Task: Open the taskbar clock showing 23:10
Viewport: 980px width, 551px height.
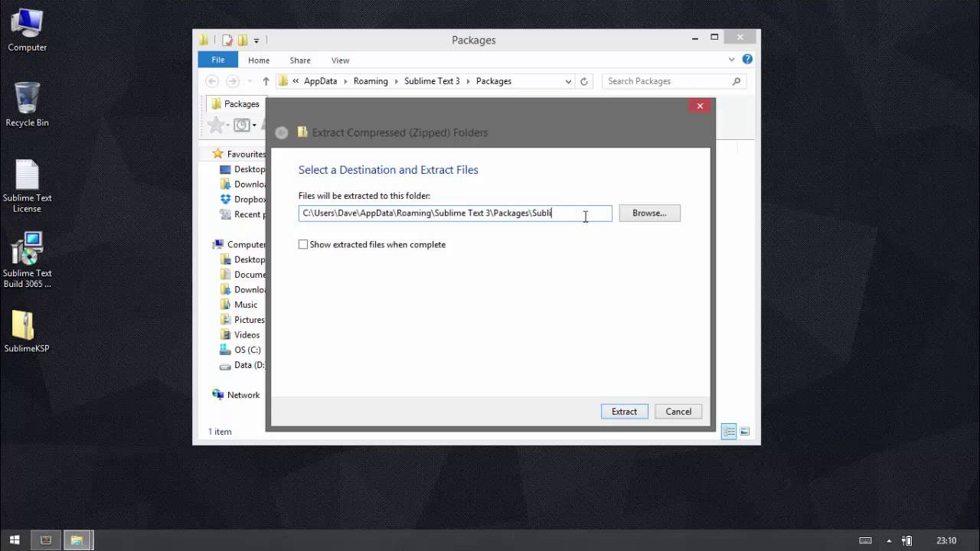Action: (946, 540)
